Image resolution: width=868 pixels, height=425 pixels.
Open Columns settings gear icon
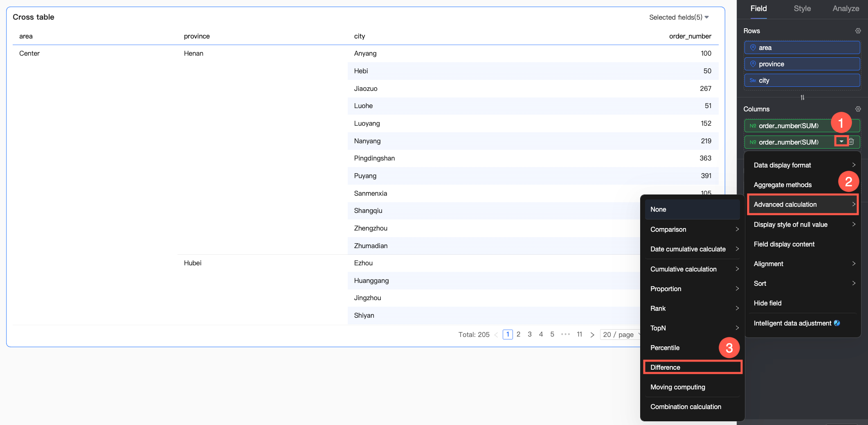tap(858, 109)
